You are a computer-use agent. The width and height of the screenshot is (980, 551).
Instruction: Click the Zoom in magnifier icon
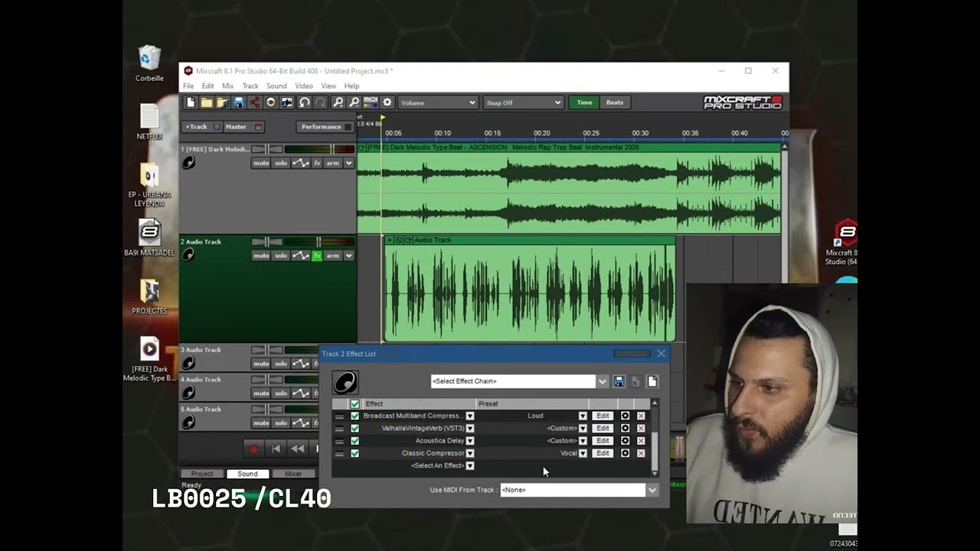pos(338,103)
